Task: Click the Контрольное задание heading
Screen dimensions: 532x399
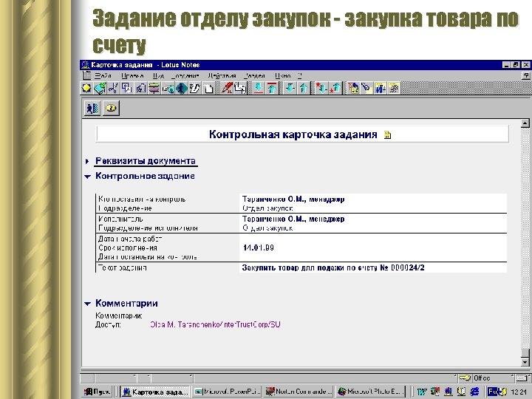Action: point(146,176)
